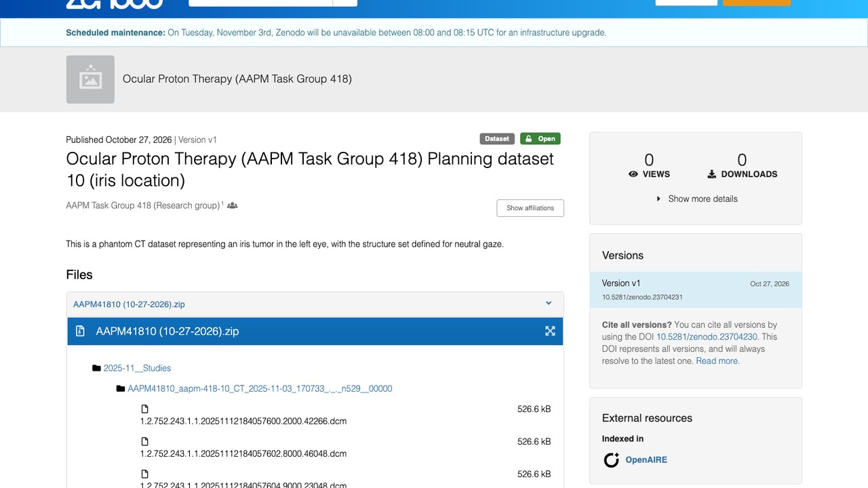Click the group members icon beside the author

pos(233,205)
